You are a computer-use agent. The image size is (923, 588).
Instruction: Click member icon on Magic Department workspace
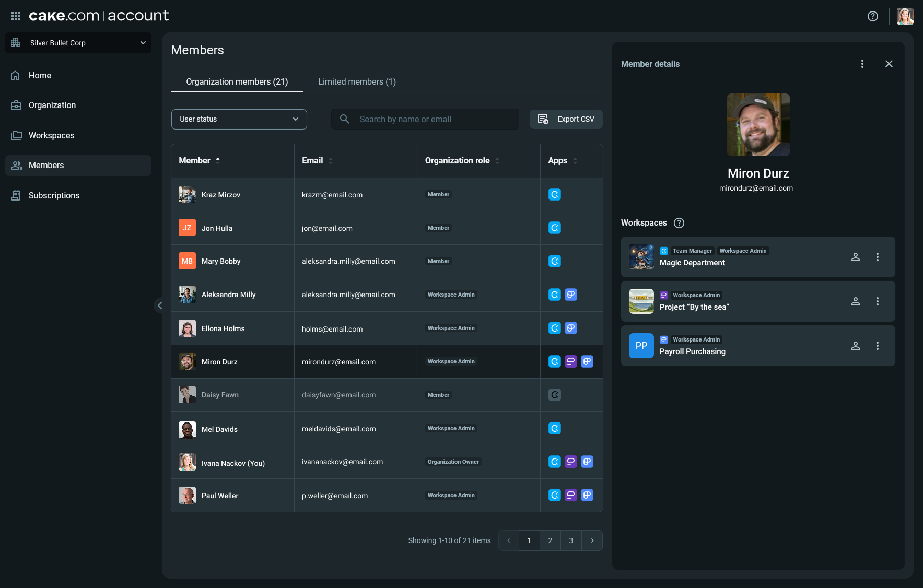pos(855,257)
